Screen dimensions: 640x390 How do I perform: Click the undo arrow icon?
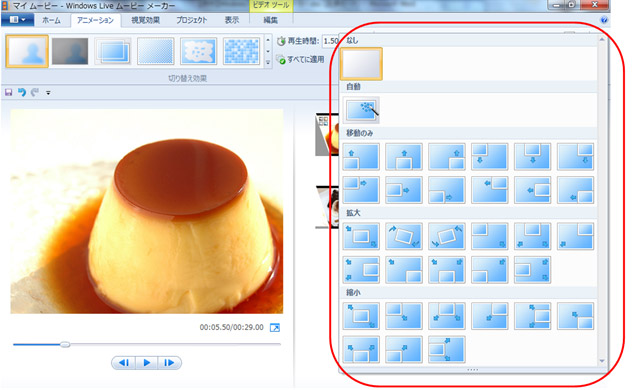coord(22,93)
